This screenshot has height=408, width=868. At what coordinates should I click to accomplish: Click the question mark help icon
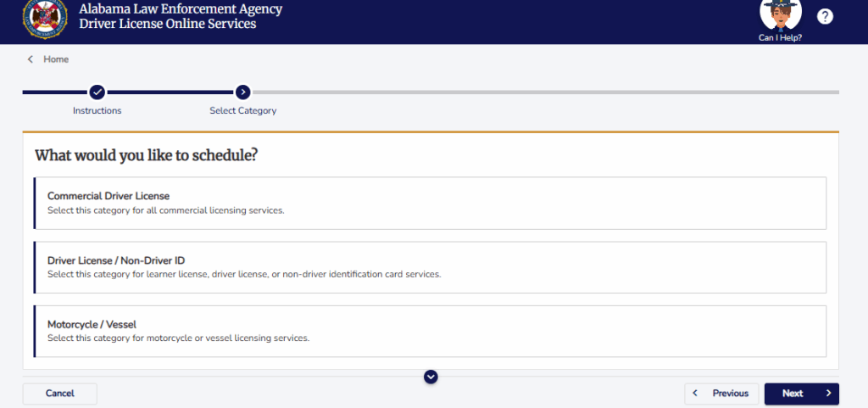click(825, 17)
